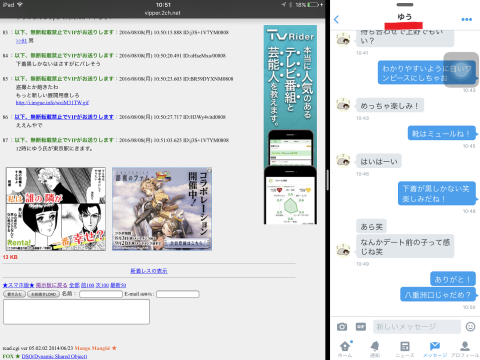Open the Profile tab icon
The image size is (480, 360).
[x=465, y=349]
